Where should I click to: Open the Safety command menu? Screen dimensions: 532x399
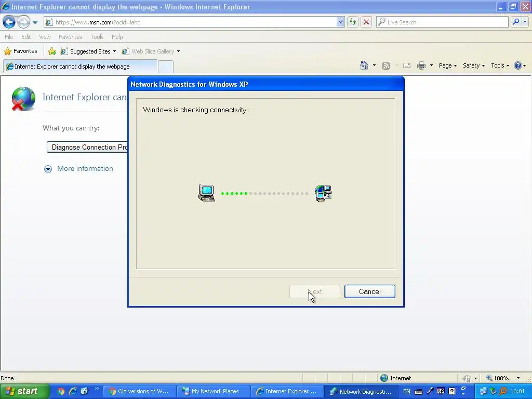474,65
